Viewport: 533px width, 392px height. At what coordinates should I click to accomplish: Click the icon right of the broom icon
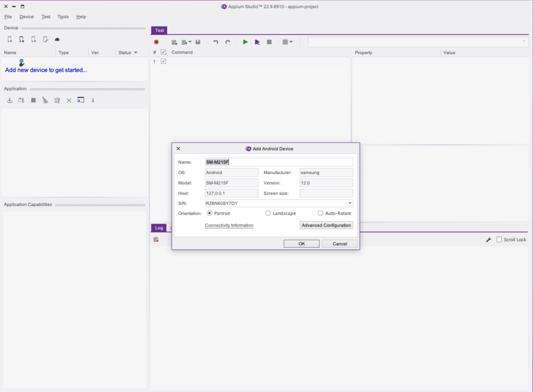[x=57, y=100]
